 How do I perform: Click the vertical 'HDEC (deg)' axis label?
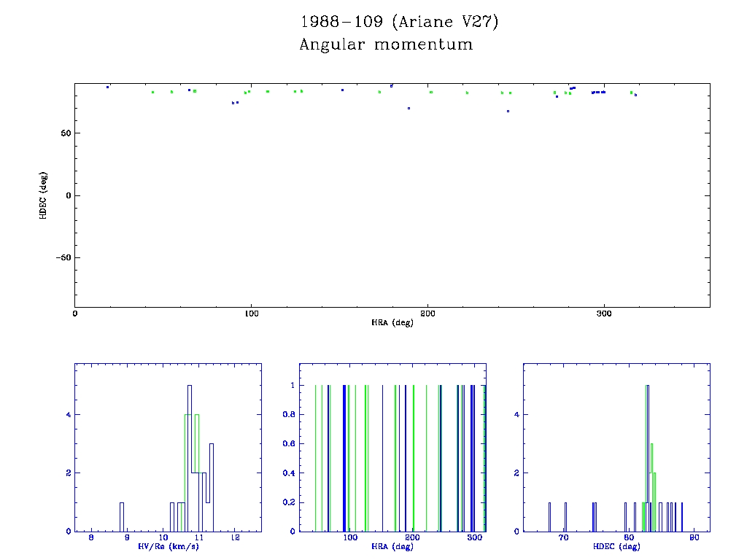[44, 195]
